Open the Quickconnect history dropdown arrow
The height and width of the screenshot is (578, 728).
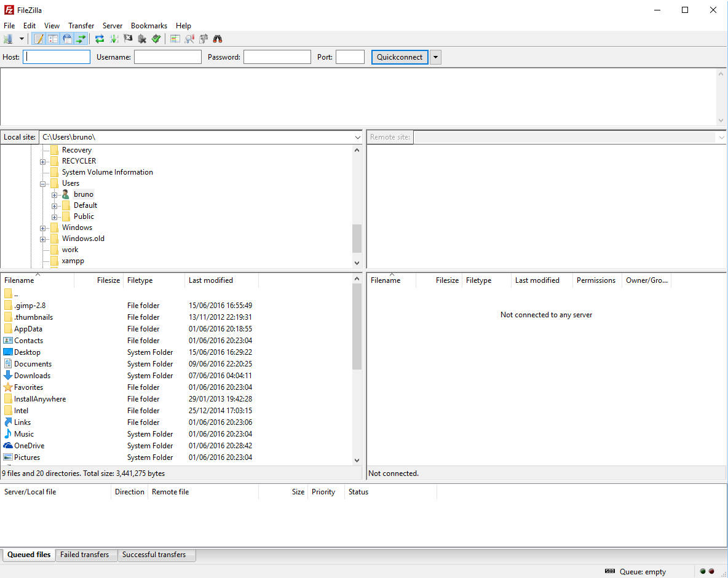pyautogui.click(x=435, y=57)
